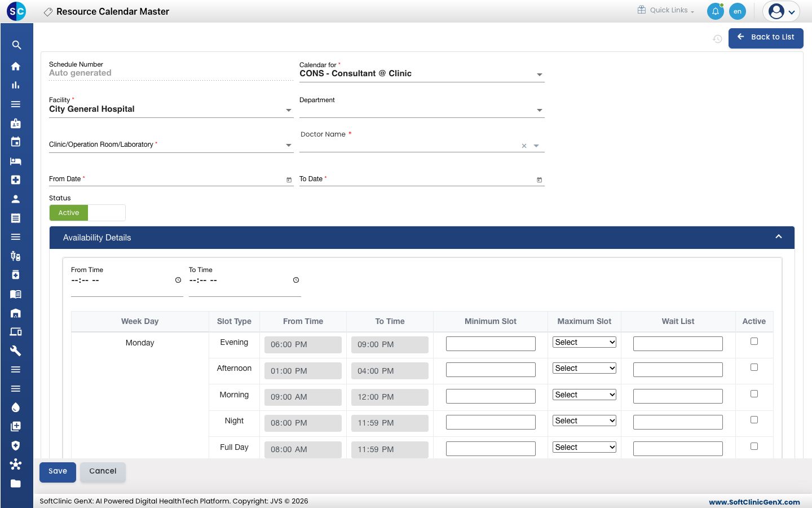Open the wrench maintenance sidebar icon
The image size is (812, 508).
coord(16,351)
